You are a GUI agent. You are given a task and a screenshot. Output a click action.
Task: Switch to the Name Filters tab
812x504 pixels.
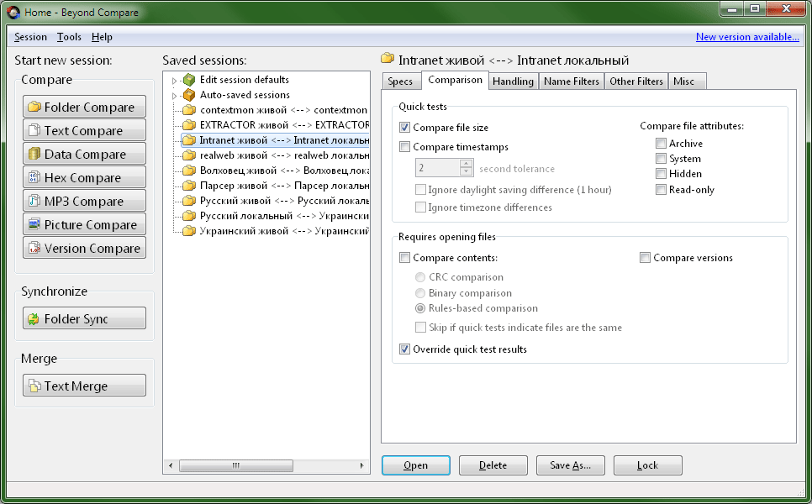tap(572, 81)
